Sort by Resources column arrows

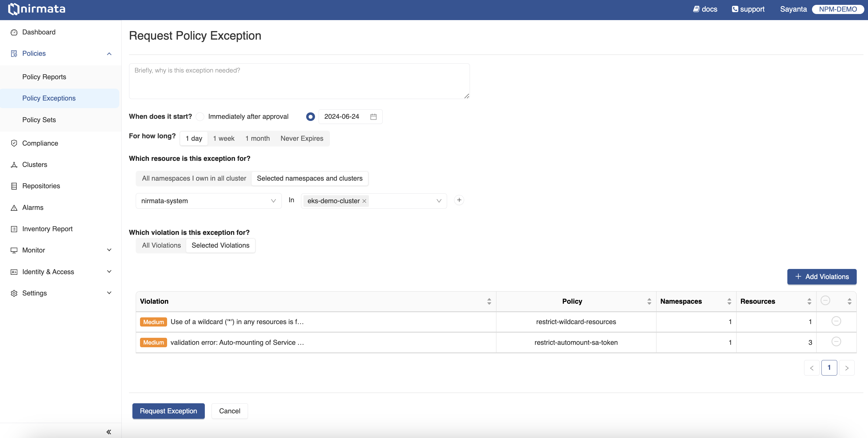click(x=809, y=302)
